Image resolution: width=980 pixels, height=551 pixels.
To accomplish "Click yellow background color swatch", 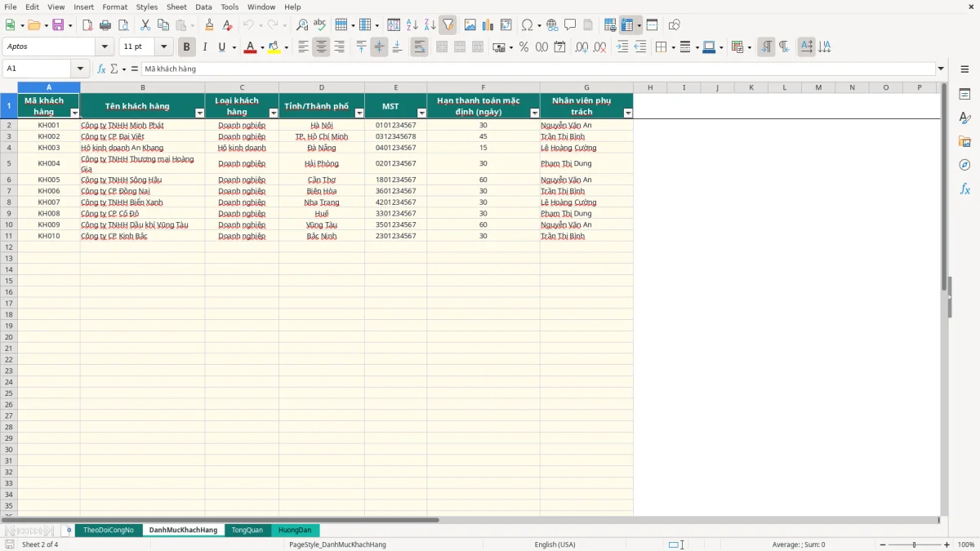I will 274,47.
